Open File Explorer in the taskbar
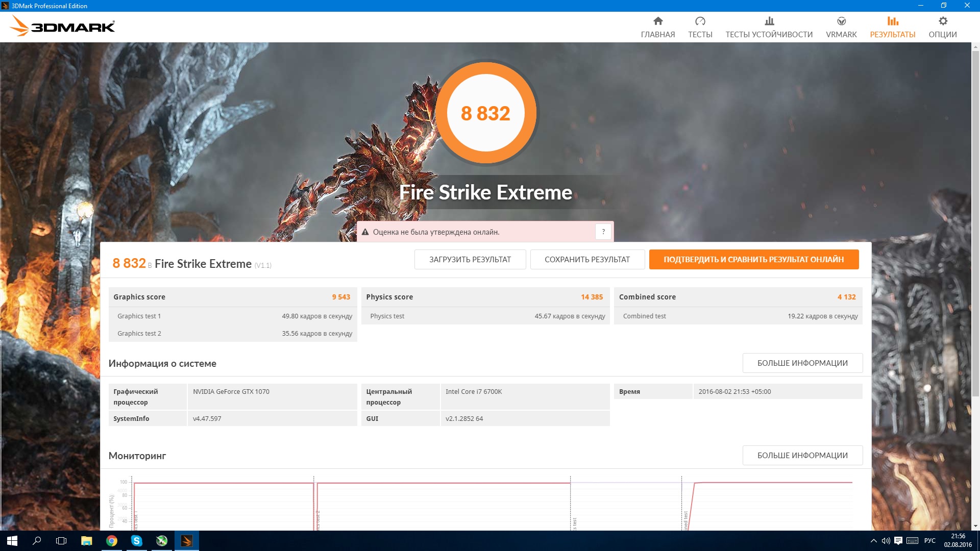This screenshot has height=551, width=980. click(86, 541)
